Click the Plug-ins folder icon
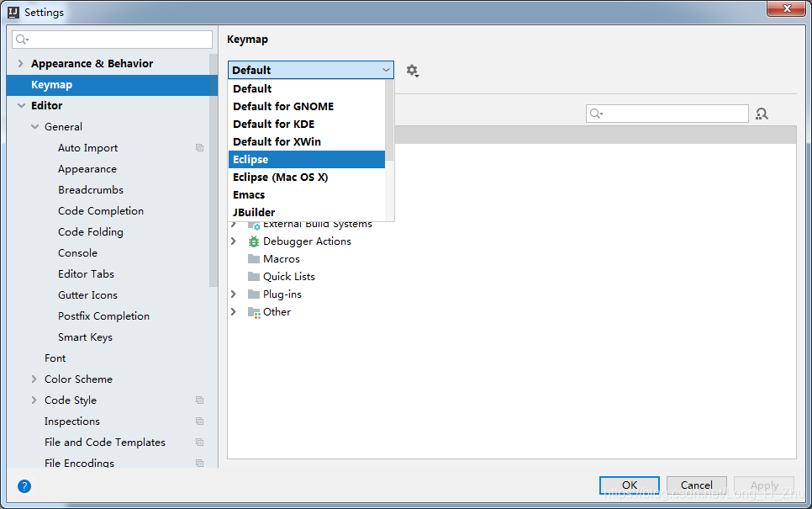This screenshot has height=509, width=812. click(x=254, y=294)
